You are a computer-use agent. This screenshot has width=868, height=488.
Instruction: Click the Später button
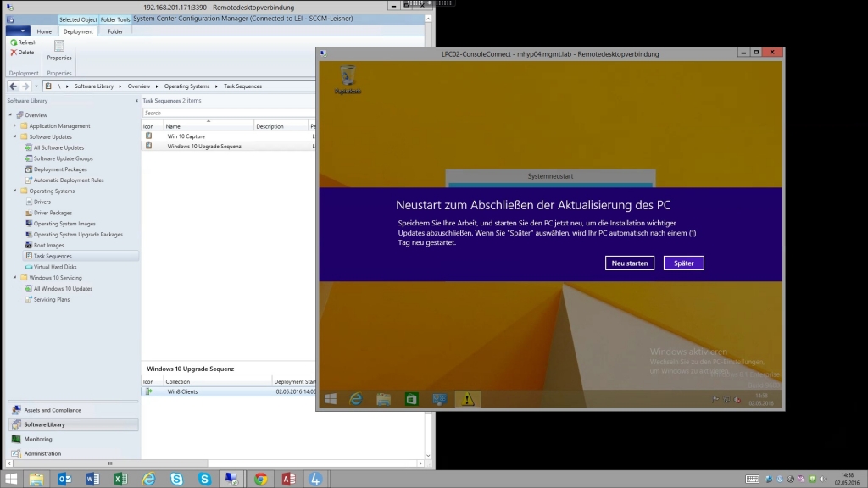tap(684, 263)
